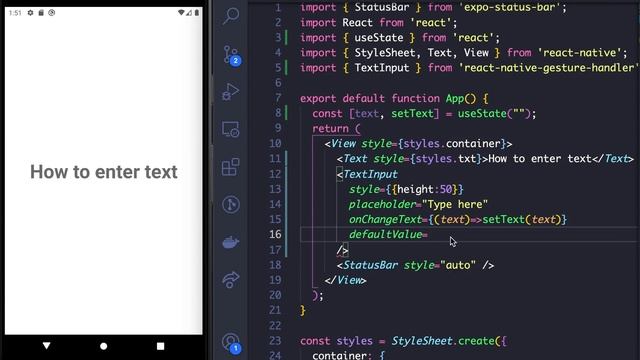Tap the Android recent apps button
This screenshot has height=360, width=640.
160,346
